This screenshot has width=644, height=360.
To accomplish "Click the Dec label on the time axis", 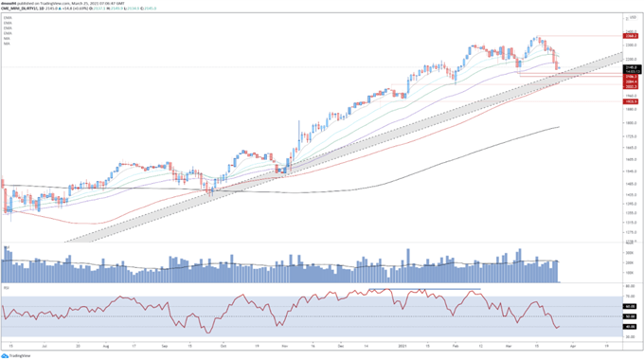I will coord(341,346).
